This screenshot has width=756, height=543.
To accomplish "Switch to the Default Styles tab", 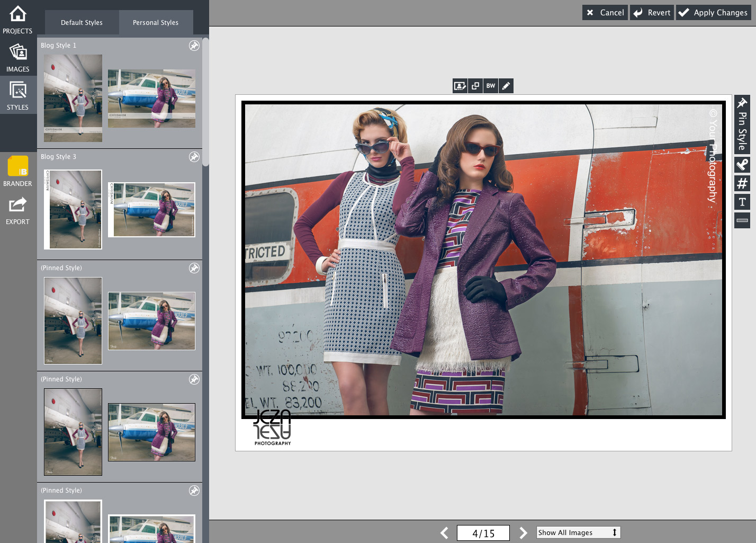I will coord(82,23).
